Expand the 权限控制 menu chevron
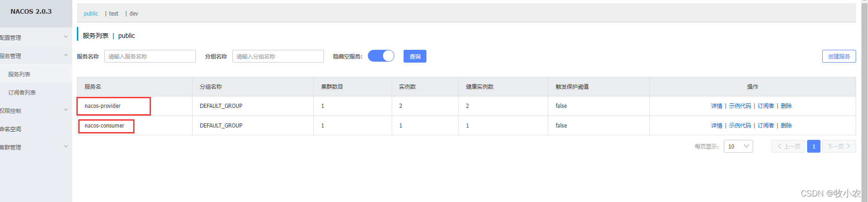 [x=66, y=110]
